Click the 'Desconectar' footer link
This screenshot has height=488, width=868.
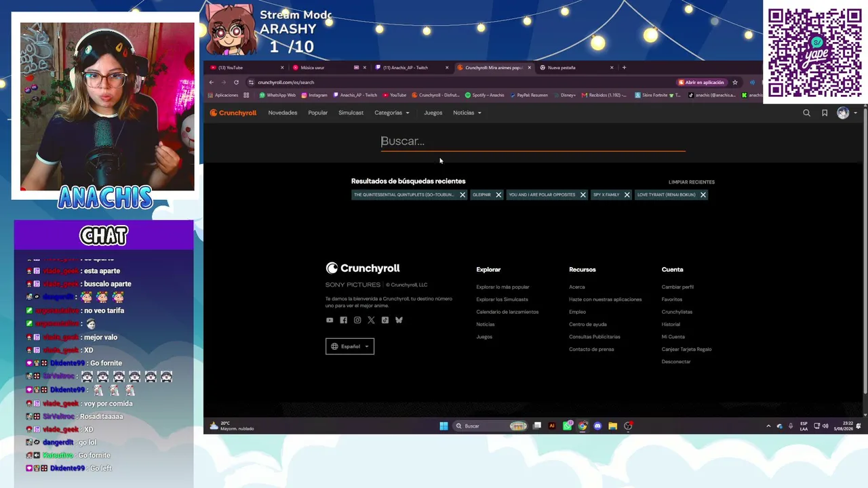click(676, 362)
